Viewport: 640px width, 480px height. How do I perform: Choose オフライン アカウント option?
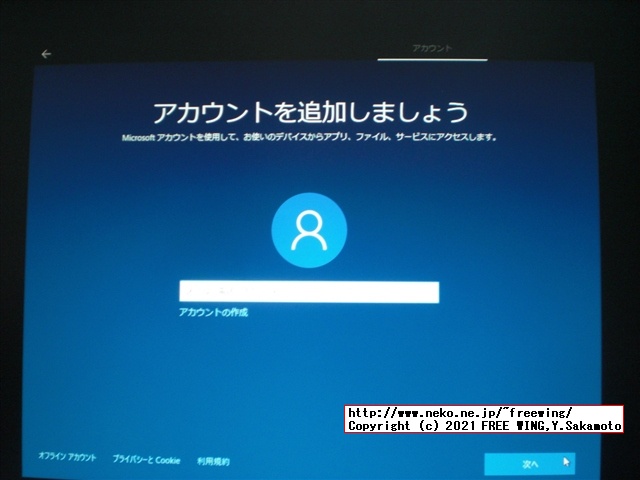coord(67,457)
